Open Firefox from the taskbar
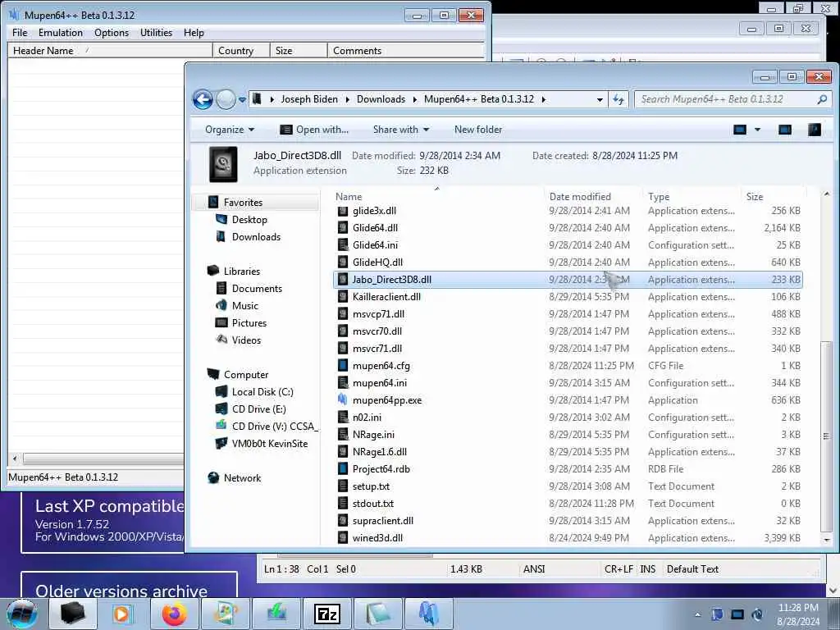Screen dimensions: 840x630 click(x=175, y=614)
